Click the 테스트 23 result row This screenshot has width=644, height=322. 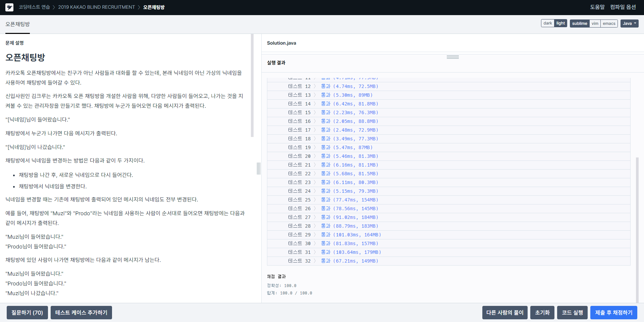pos(449,182)
